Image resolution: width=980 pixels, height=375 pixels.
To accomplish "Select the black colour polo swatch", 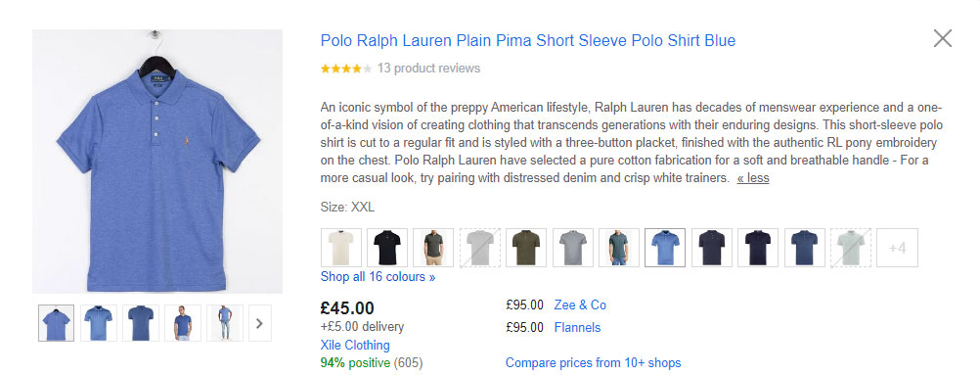I will tap(387, 248).
